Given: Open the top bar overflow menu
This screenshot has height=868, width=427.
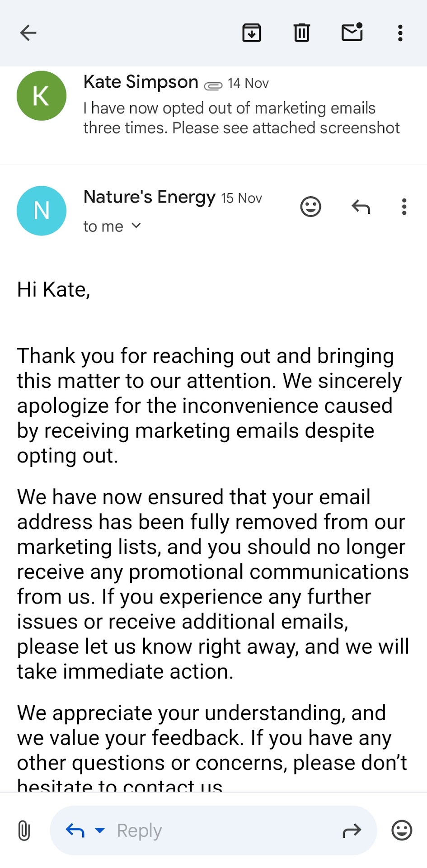Looking at the screenshot, I should pos(400,33).
